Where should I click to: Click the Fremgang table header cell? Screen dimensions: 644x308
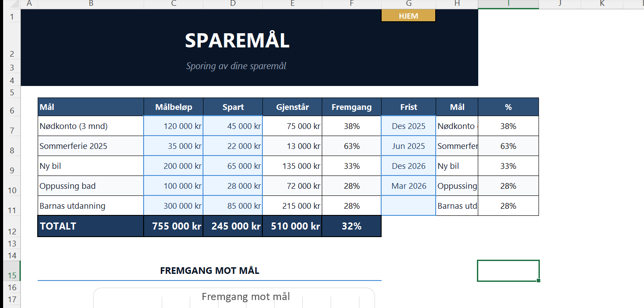pyautogui.click(x=351, y=107)
